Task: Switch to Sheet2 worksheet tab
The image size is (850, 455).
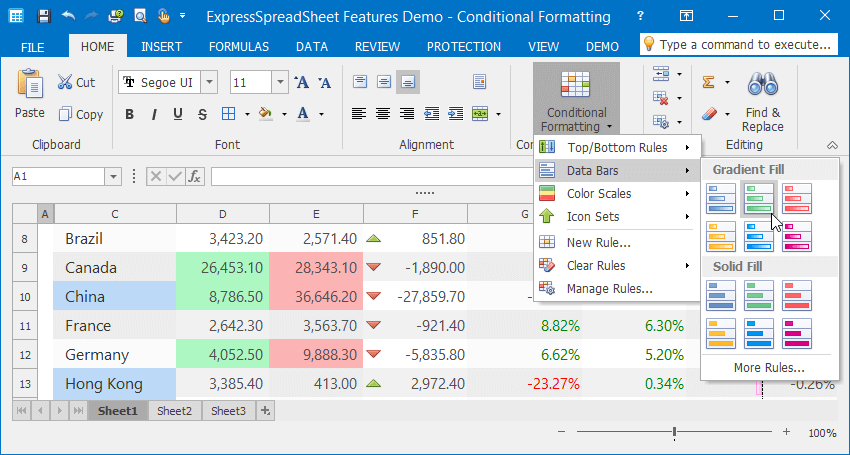Action: tap(174, 411)
